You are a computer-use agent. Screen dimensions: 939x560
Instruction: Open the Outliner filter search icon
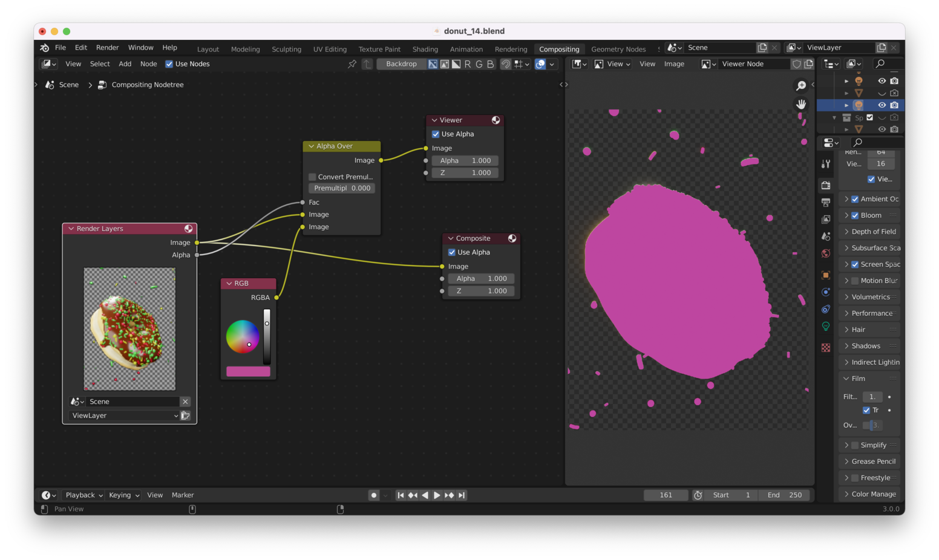point(881,63)
